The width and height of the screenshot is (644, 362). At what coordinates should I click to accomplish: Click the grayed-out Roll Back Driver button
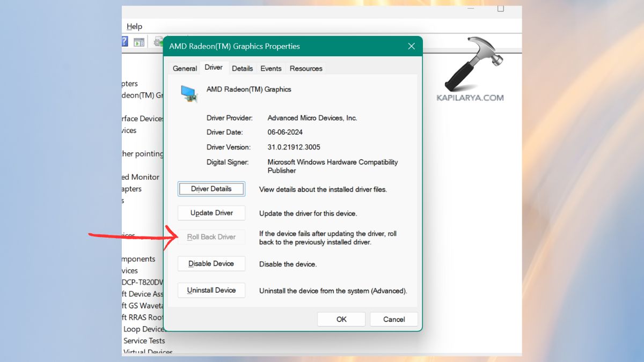point(211,237)
